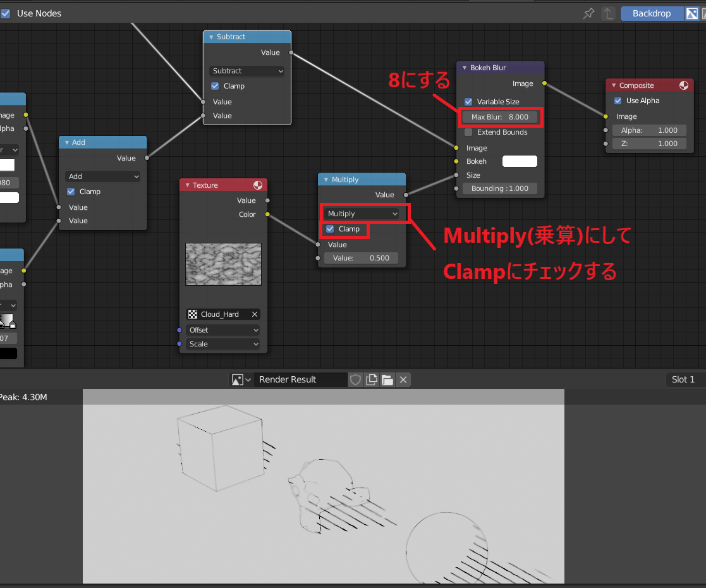
Task: Click the Cloud_Hard texture preview thumbnail
Action: coord(223,264)
